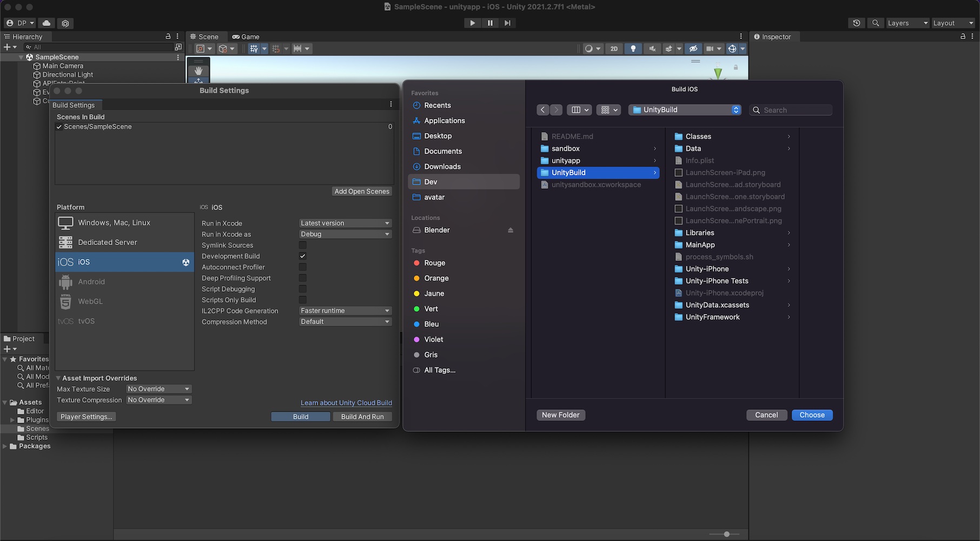This screenshot has height=541, width=980.
Task: Switch to the Game tab
Action: pyautogui.click(x=246, y=37)
